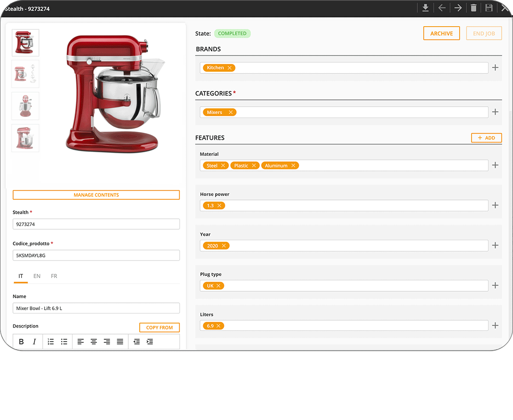Close the Stealth window

pos(505,8)
